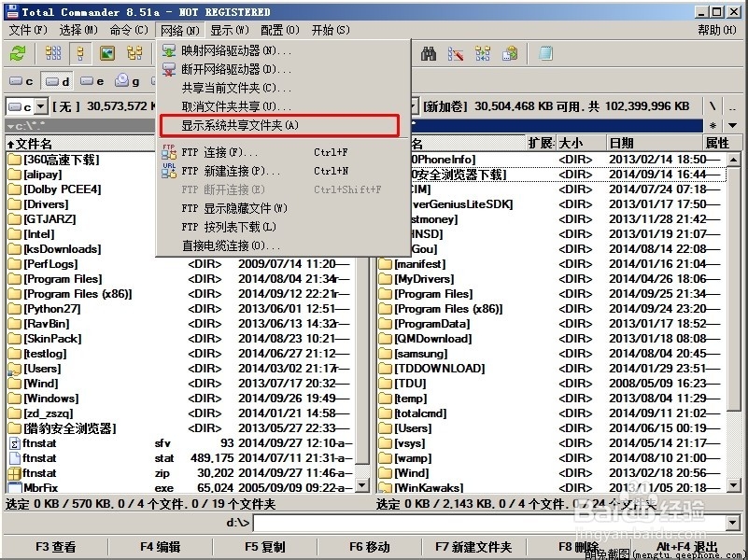The image size is (748, 560).
Task: Open synchronize directories toolbar icon
Action: (x=483, y=53)
